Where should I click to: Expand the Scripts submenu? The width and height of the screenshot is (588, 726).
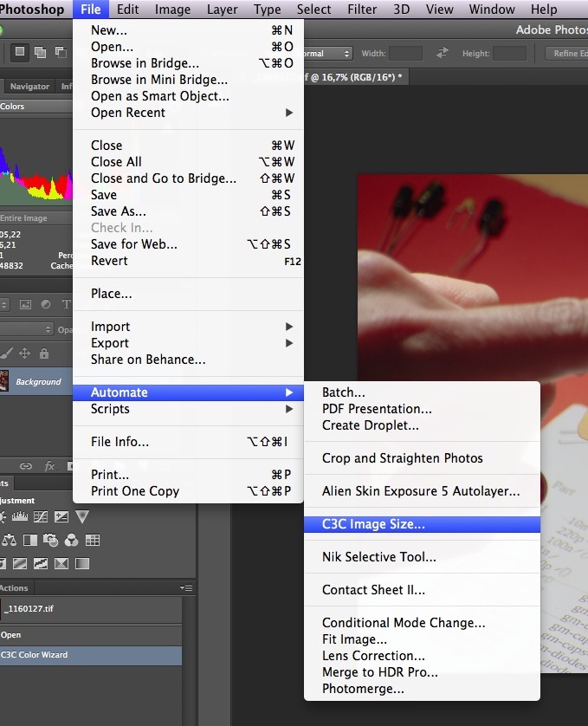click(x=189, y=409)
